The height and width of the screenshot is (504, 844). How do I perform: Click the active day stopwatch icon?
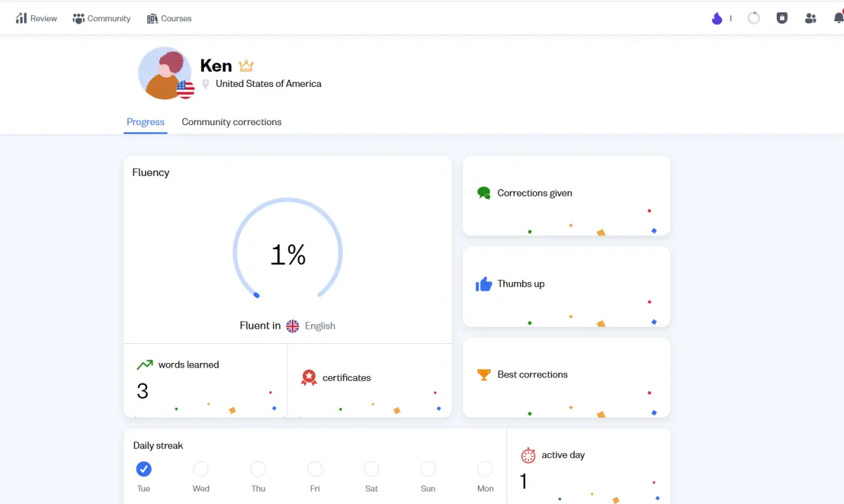(528, 455)
